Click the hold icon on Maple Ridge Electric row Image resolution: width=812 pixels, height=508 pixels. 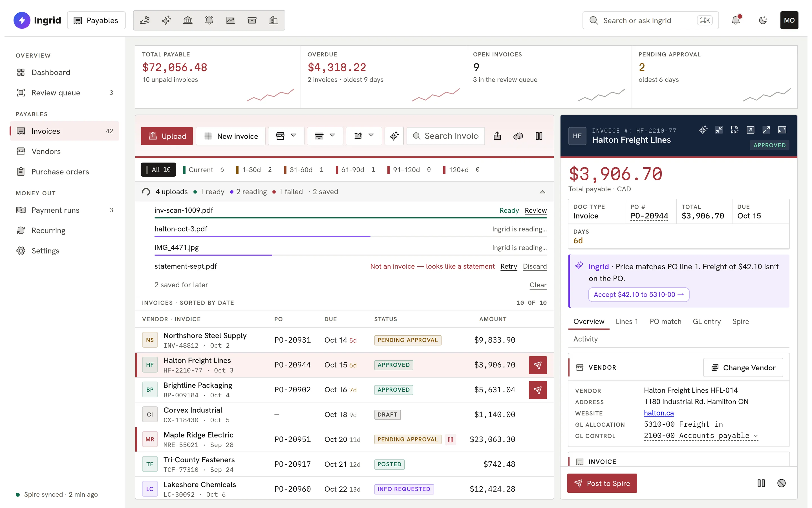pyautogui.click(x=450, y=439)
